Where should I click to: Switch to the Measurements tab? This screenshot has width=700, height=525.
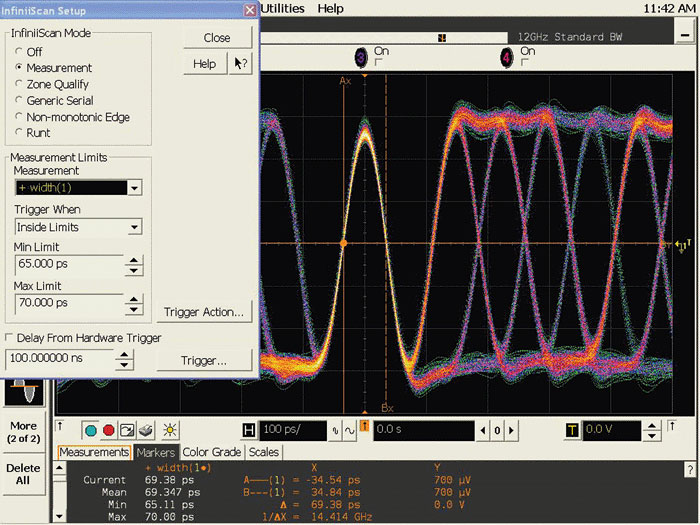94,452
